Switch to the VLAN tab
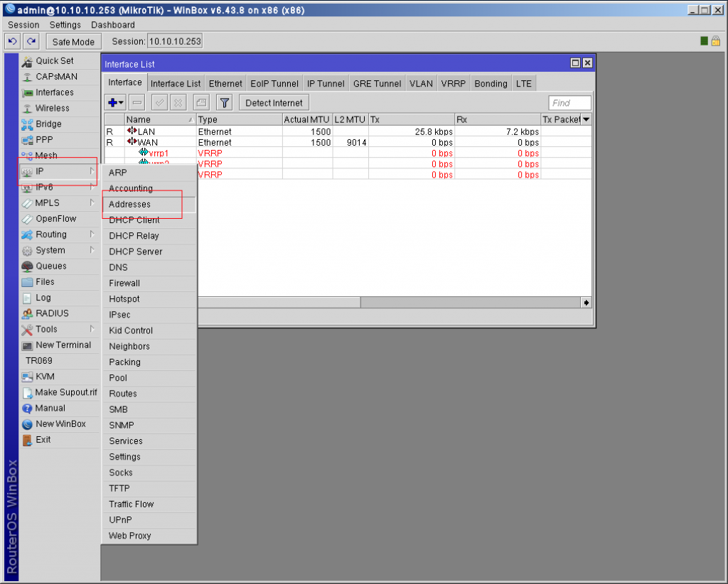728x584 pixels. (421, 84)
